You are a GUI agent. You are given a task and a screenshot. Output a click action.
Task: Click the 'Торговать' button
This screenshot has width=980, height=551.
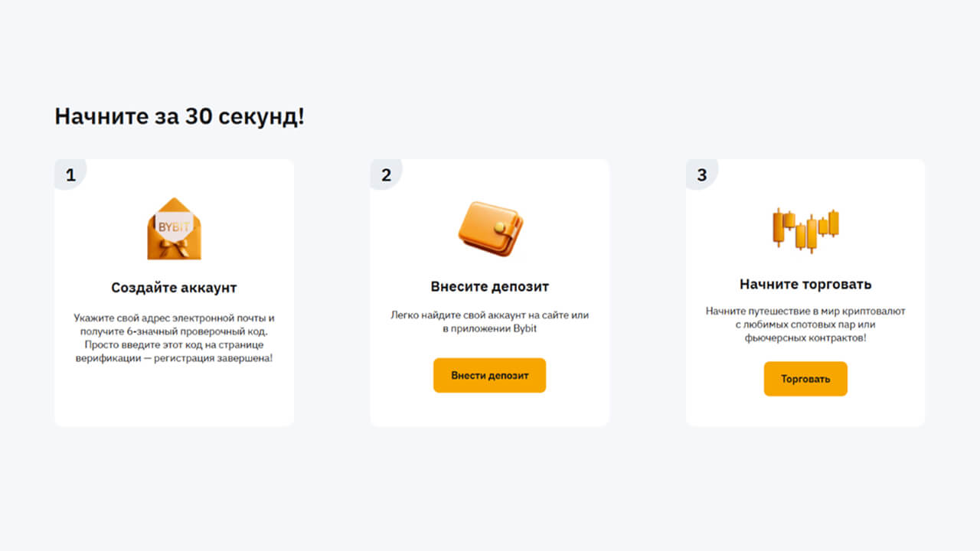coord(805,379)
